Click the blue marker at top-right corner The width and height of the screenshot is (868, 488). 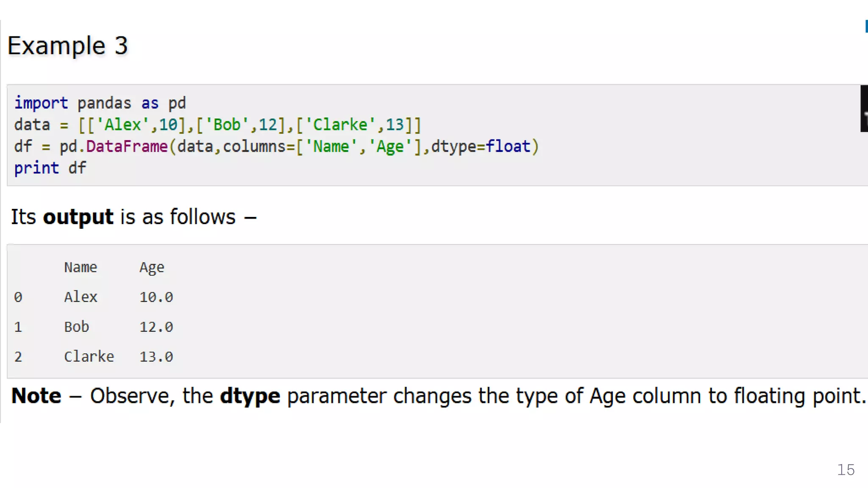coord(866,26)
